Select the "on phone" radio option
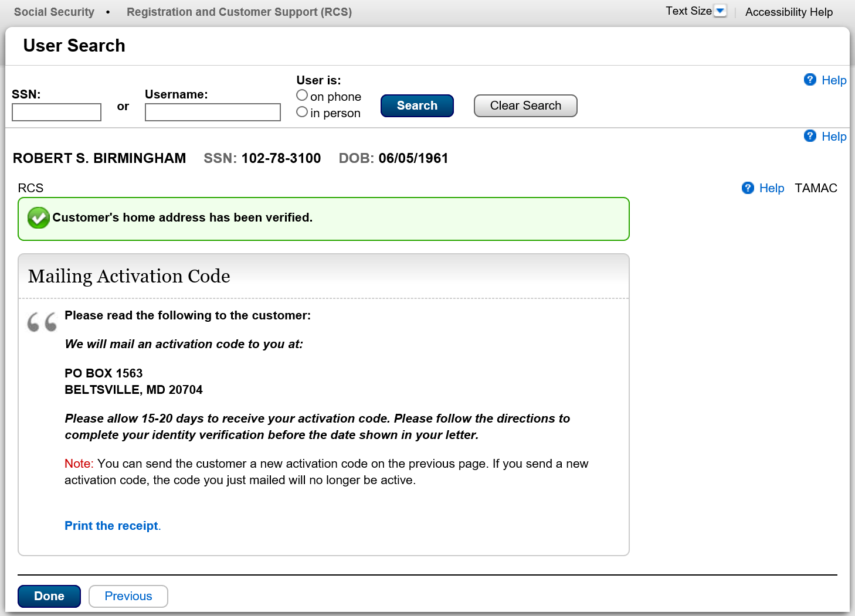 (302, 96)
